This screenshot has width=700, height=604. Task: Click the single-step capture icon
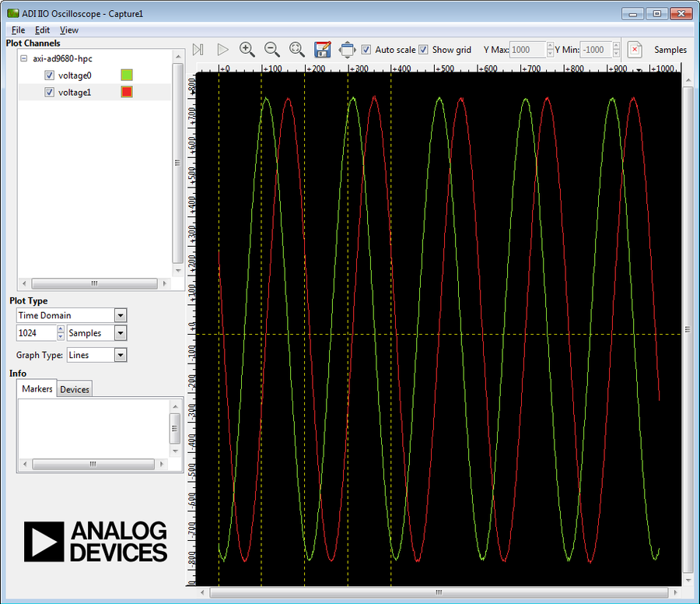click(x=198, y=50)
